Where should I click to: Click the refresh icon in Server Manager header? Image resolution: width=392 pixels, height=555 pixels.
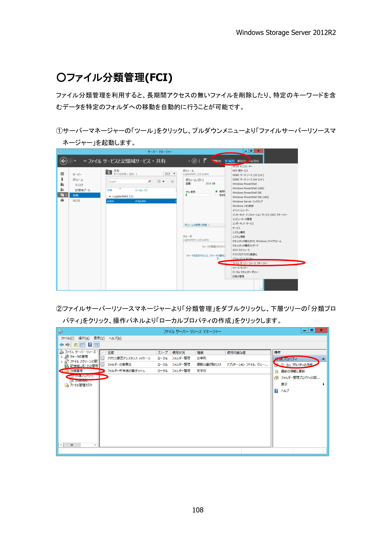point(194,161)
